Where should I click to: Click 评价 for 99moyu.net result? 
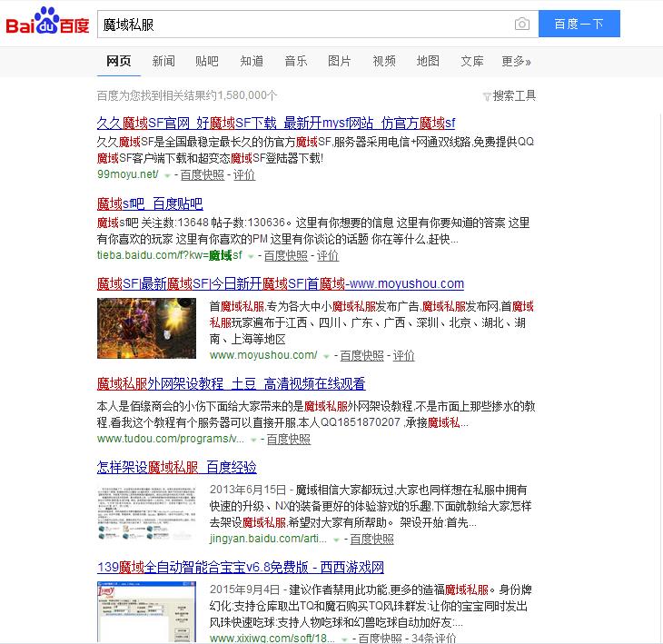tap(244, 174)
